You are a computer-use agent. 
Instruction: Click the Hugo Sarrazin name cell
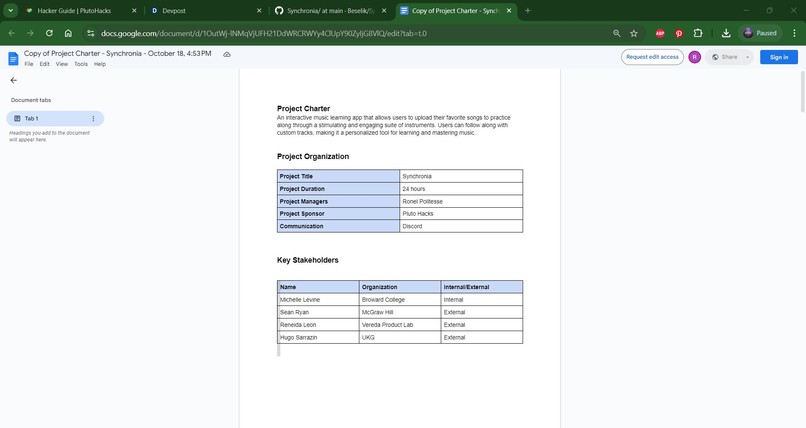click(318, 338)
